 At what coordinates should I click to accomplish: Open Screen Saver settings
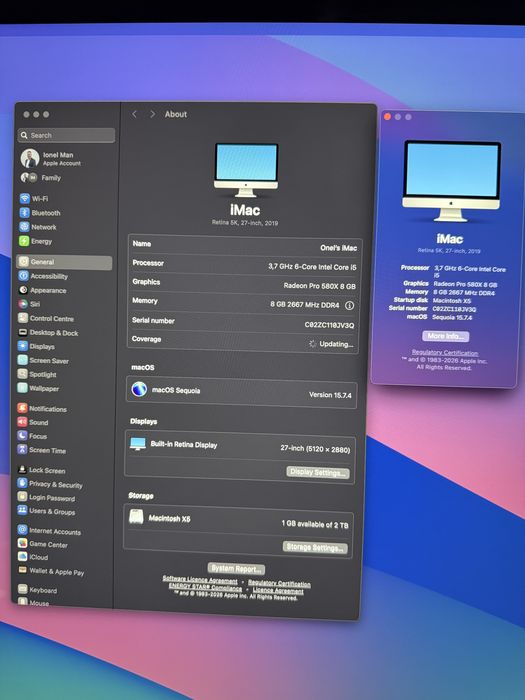[x=44, y=360]
